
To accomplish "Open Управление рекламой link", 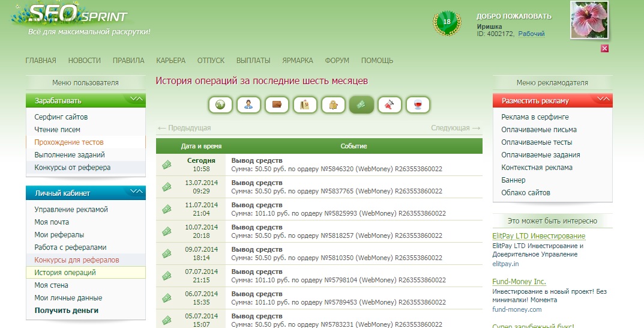I will click(x=71, y=209).
